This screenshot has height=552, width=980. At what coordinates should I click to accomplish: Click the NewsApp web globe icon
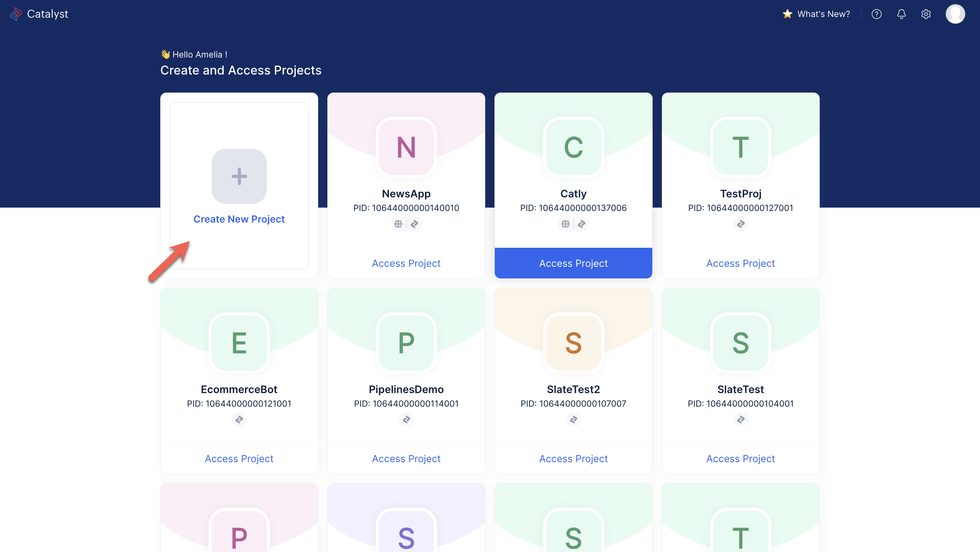398,224
